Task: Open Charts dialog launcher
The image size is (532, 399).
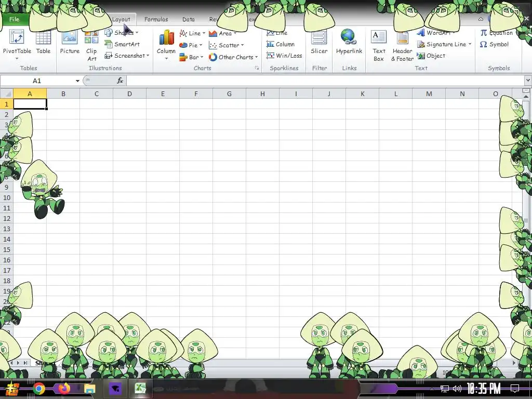Action: coord(257,68)
